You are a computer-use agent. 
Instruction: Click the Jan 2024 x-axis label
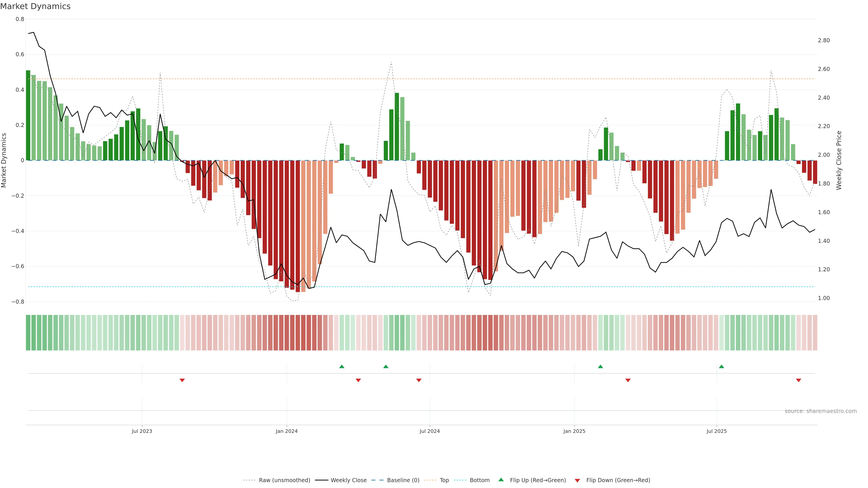[x=286, y=431]
